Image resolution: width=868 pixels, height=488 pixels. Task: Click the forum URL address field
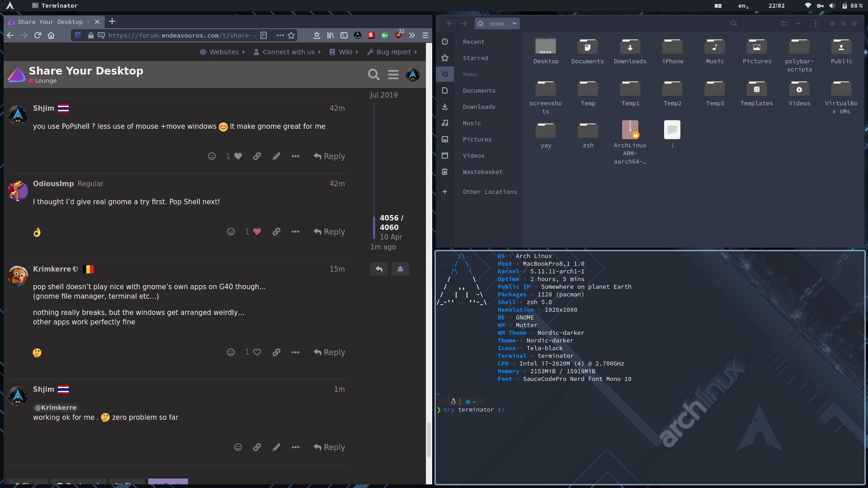182,35
